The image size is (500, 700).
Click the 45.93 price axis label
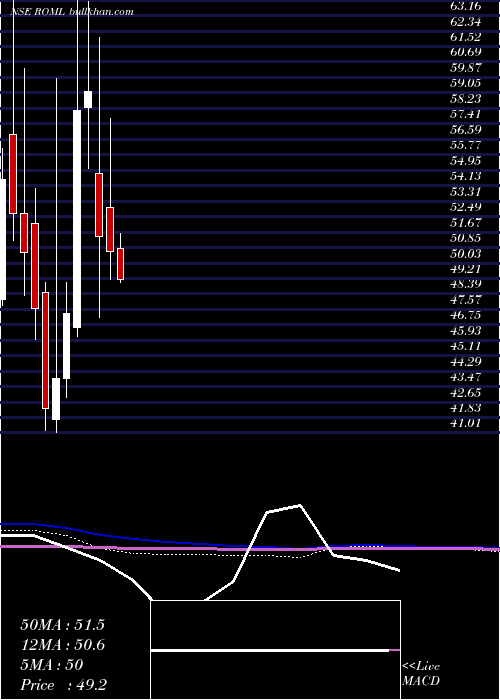pyautogui.click(x=466, y=331)
